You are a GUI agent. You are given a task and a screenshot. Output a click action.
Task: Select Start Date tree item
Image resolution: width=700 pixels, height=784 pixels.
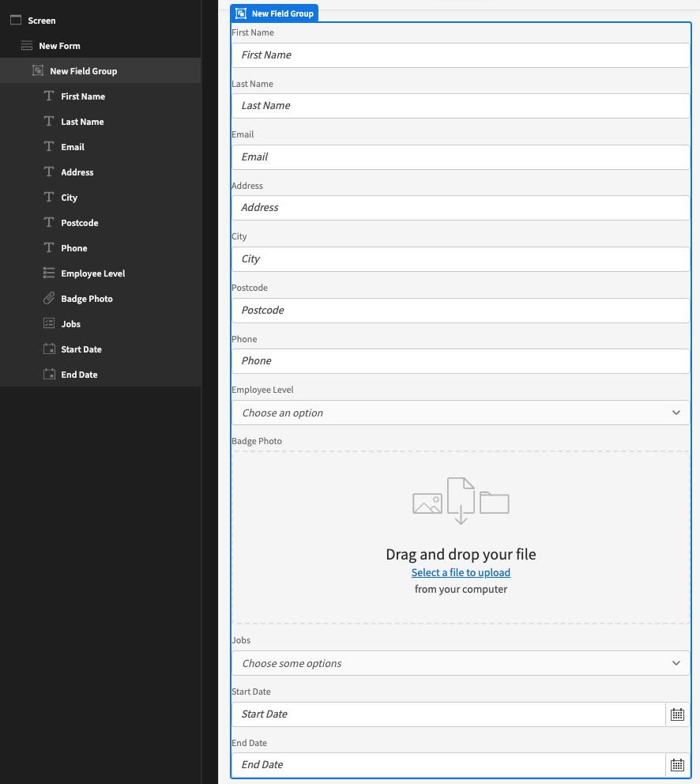[100, 349]
